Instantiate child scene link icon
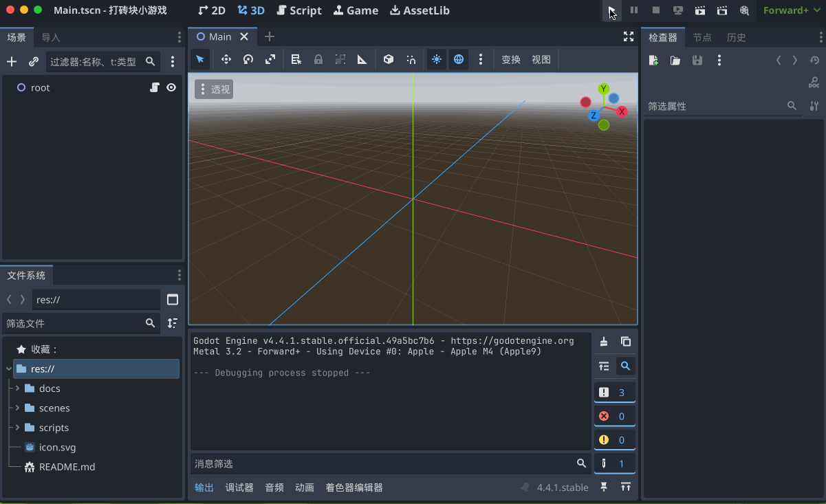826x504 pixels. [33, 62]
